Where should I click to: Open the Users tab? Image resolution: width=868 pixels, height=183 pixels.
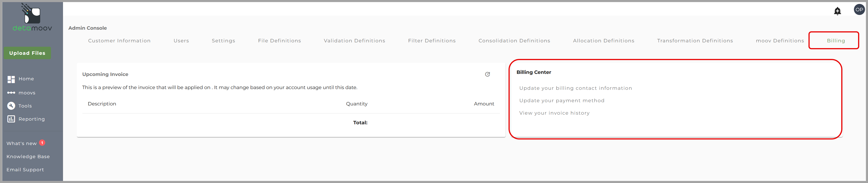181,41
